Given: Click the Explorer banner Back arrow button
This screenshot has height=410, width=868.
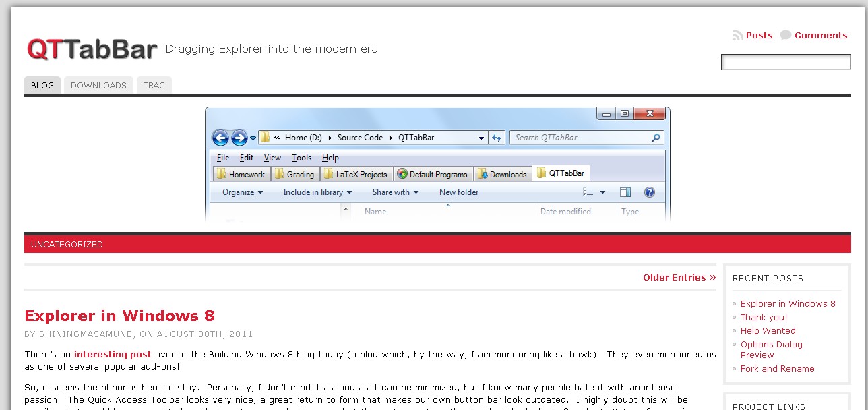Looking at the screenshot, I should (220, 138).
